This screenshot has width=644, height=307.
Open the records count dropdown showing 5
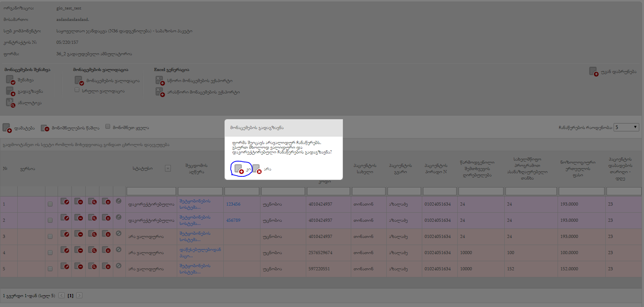pos(626,127)
